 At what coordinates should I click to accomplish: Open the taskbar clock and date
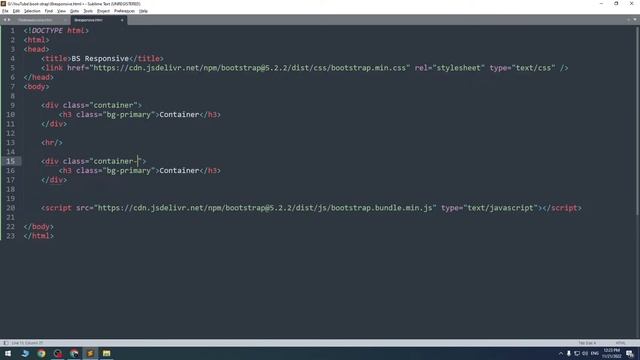[x=611, y=353]
